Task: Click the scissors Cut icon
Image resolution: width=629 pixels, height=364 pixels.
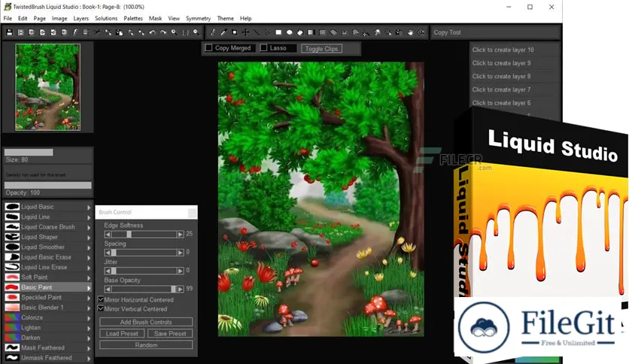Action: 97,32
